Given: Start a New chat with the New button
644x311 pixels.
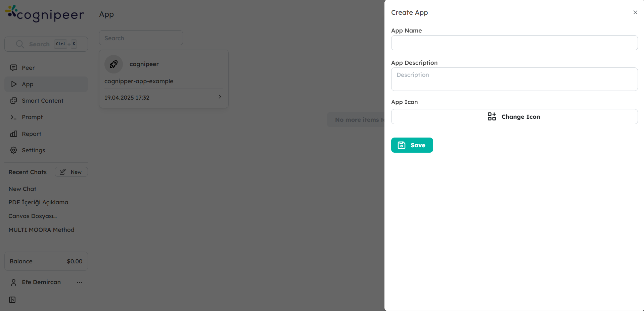Looking at the screenshot, I should point(71,172).
